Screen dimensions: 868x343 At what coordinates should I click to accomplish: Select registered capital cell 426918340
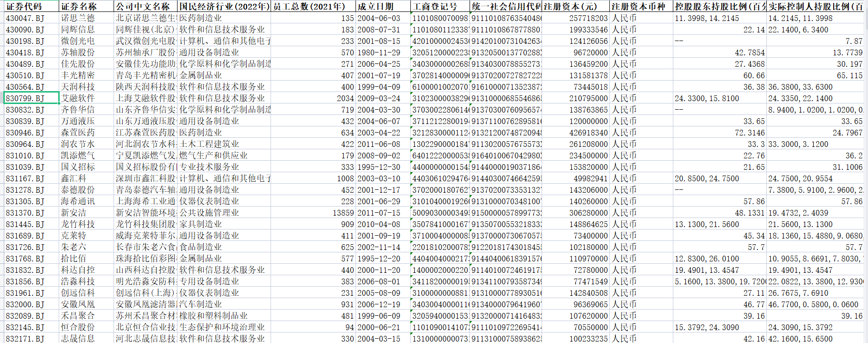click(575, 133)
